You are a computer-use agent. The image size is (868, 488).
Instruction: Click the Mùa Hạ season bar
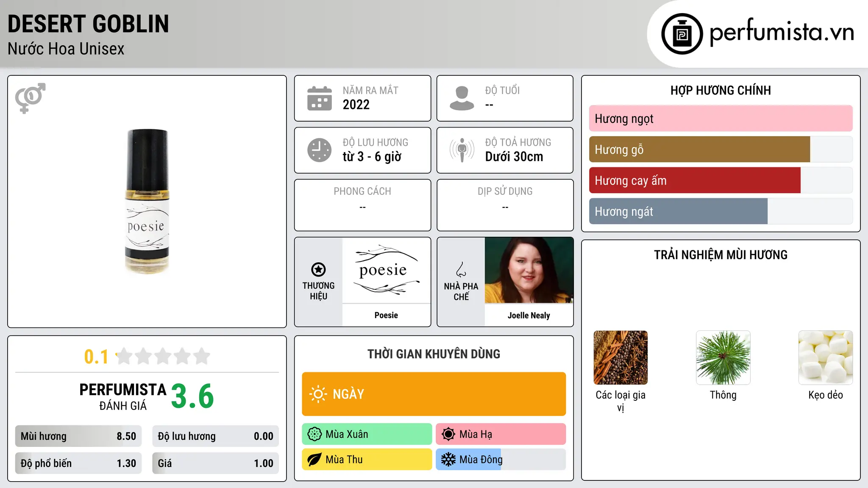[x=501, y=434]
